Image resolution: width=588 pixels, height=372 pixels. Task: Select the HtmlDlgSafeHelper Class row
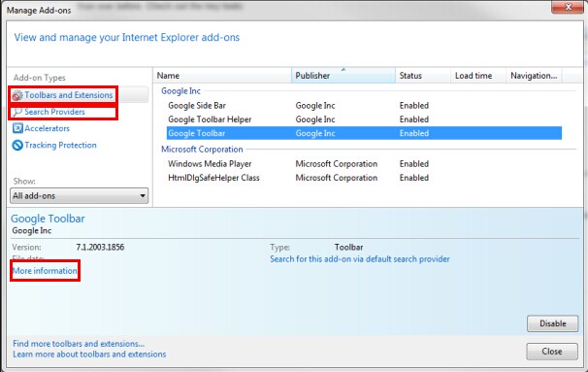click(364, 178)
